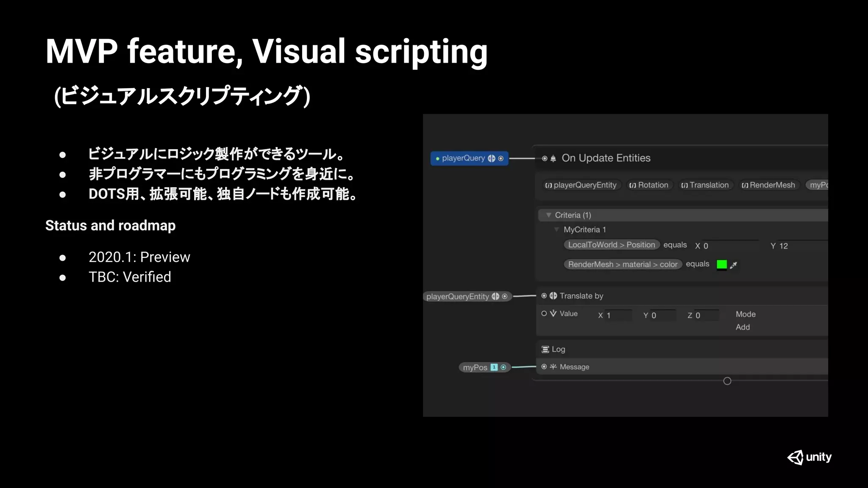Click the 2020.1: Preview bullet
The width and height of the screenshot is (868, 488).
coord(139,257)
